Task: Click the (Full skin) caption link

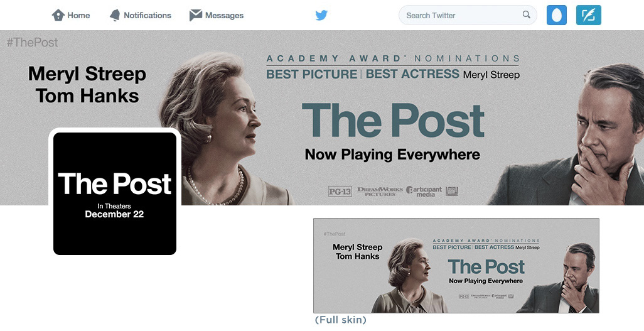Action: [340, 320]
